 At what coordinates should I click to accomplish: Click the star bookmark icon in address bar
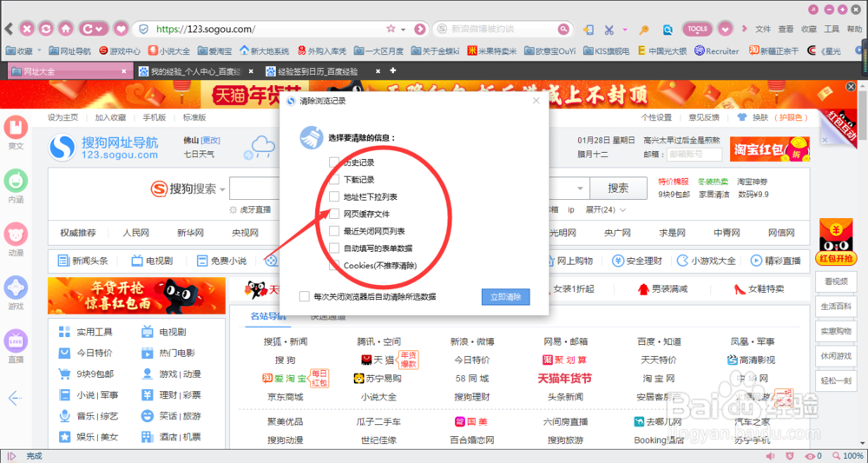(x=391, y=29)
